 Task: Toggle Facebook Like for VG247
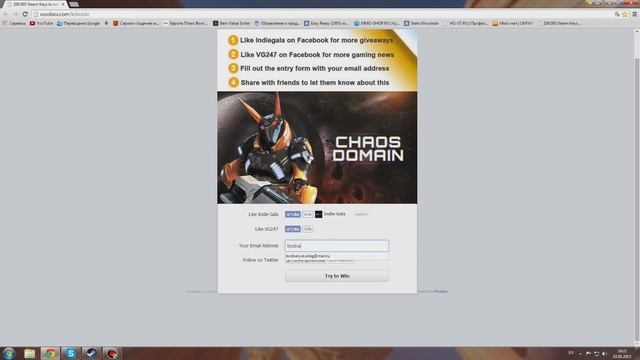point(293,229)
